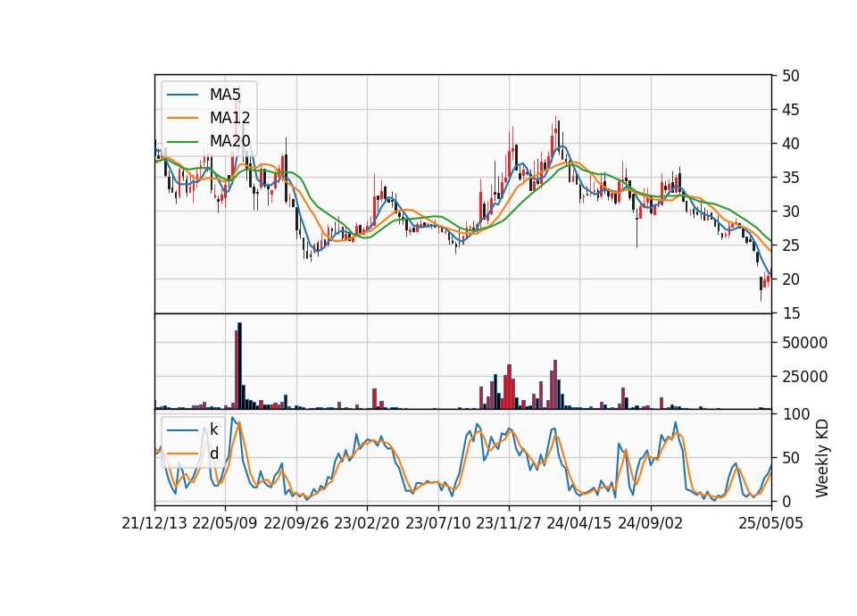Click the tallest volume bar near 22/05/09
857x616 pixels.
239,366
